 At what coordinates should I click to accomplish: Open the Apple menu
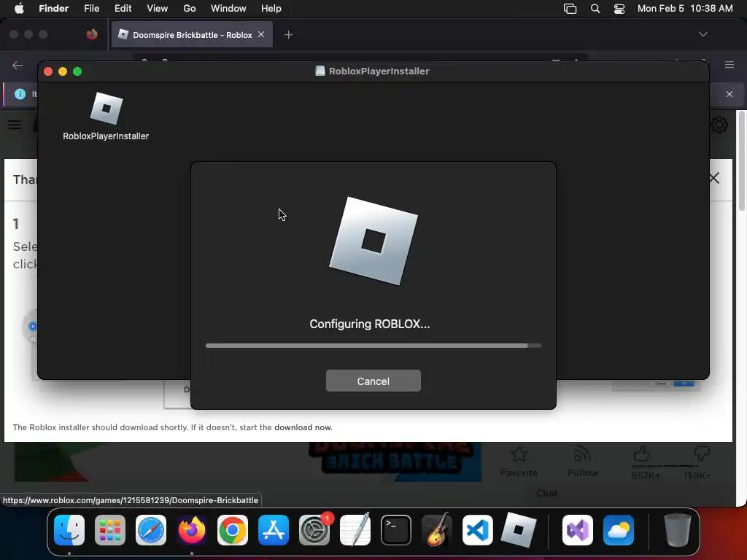pos(19,9)
